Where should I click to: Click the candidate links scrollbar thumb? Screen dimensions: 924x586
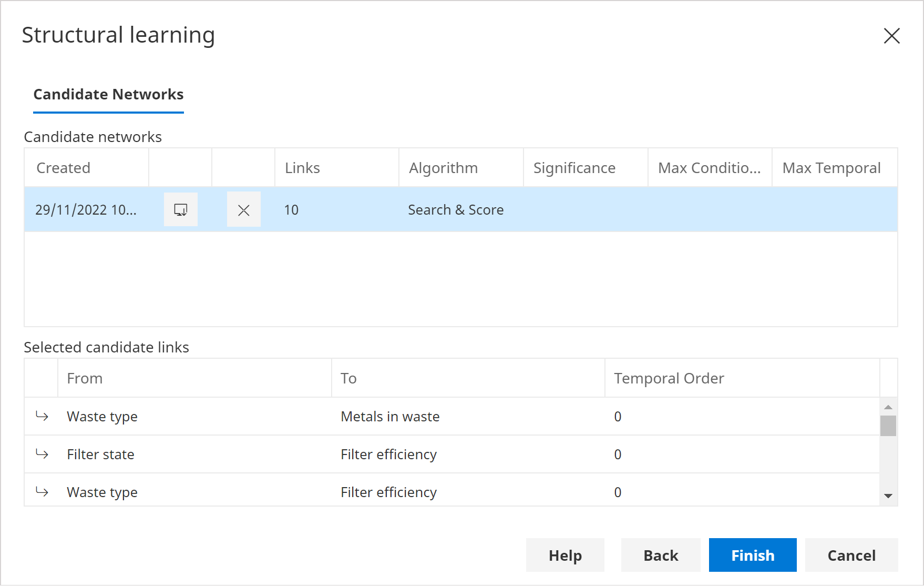(x=888, y=426)
